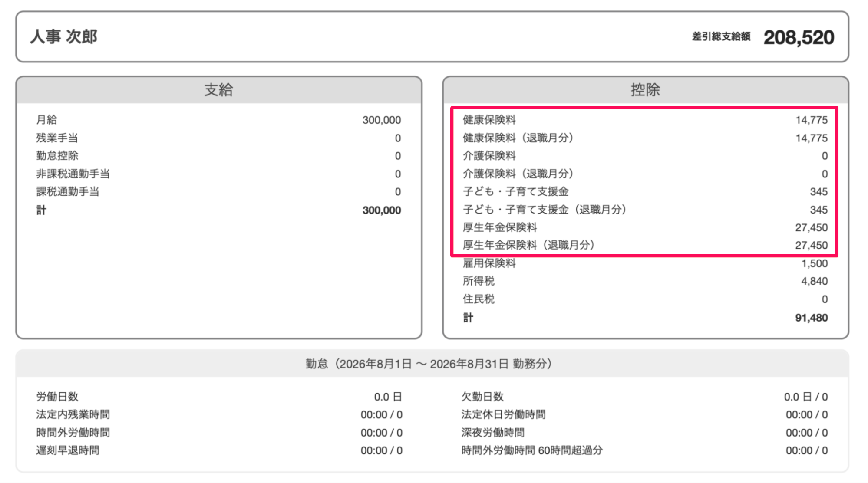Select the 健康保険料 label

coord(489,120)
